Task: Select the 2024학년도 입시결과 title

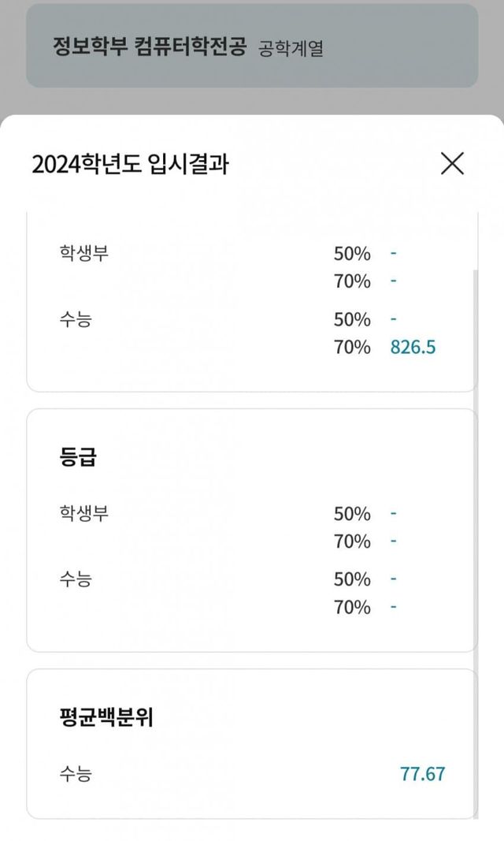Action: [130, 164]
